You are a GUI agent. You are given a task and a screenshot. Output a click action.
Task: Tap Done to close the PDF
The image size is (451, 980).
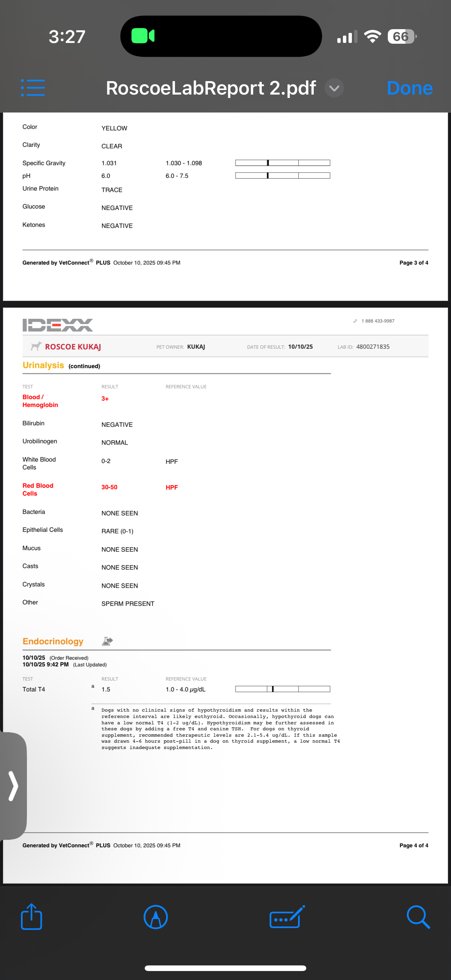coord(409,88)
